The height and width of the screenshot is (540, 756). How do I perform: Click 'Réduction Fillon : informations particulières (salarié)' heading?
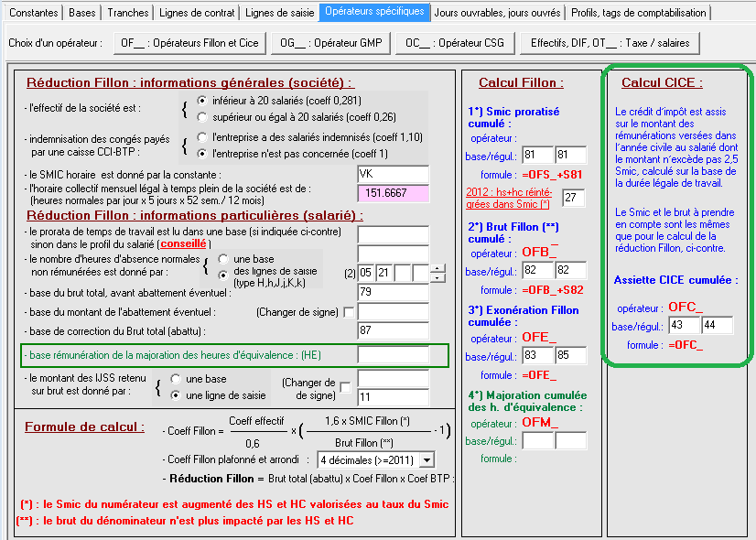point(195,215)
